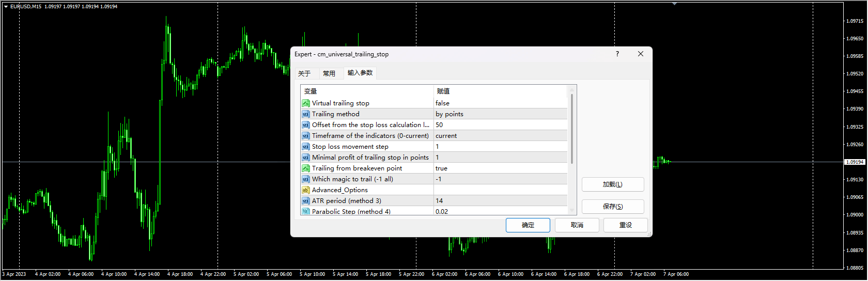Cancel with the 取消 button
Screen dimensions: 868x281
click(577, 225)
